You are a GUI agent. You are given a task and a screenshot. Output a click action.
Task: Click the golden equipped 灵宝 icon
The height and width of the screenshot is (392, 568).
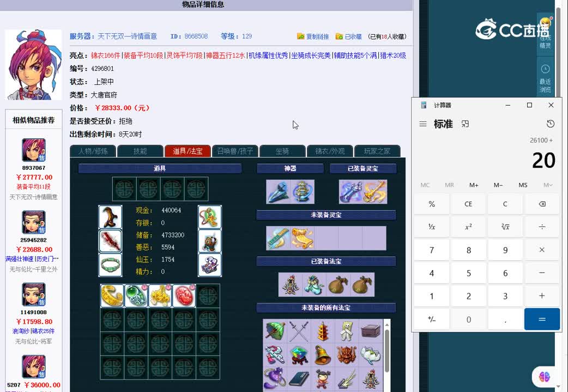pos(375,192)
